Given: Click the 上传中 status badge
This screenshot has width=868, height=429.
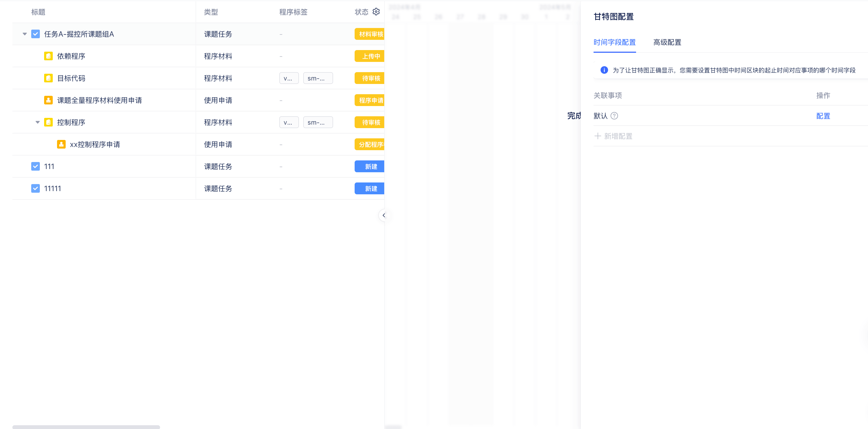Looking at the screenshot, I should [x=370, y=56].
